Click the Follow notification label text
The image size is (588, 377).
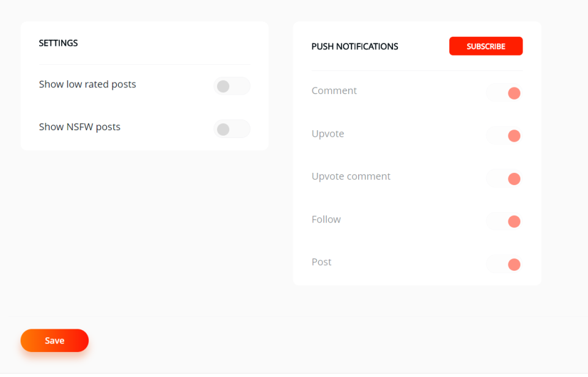point(326,219)
